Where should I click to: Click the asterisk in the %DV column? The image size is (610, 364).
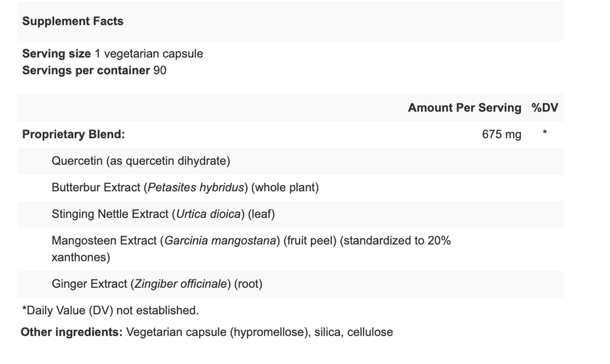(545, 133)
